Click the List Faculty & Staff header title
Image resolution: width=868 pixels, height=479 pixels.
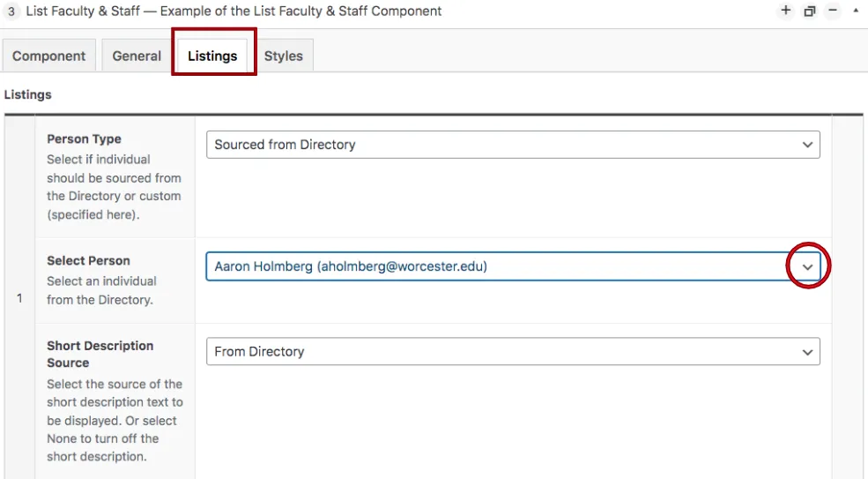click(x=234, y=11)
